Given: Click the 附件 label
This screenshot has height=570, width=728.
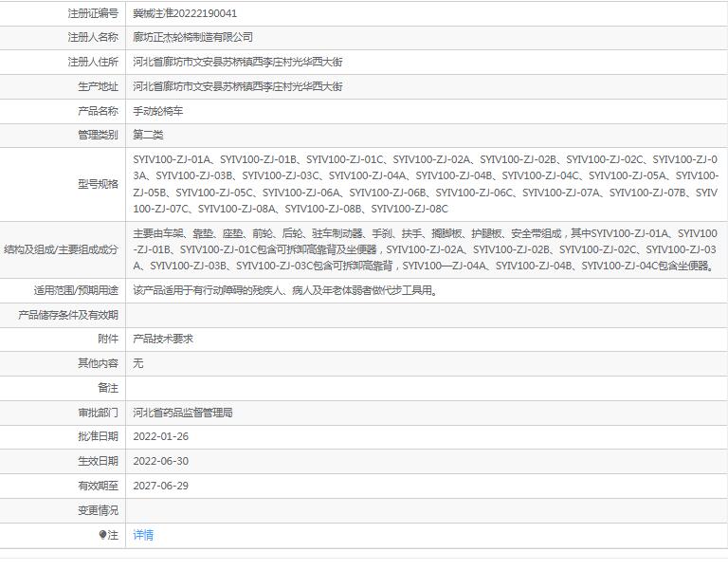Looking at the screenshot, I should point(108,340).
